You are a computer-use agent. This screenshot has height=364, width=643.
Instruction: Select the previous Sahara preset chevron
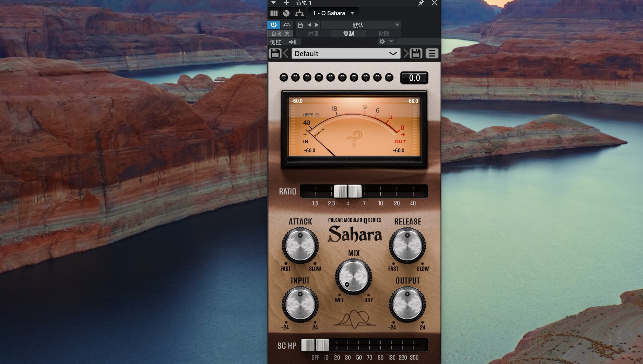[x=286, y=53]
